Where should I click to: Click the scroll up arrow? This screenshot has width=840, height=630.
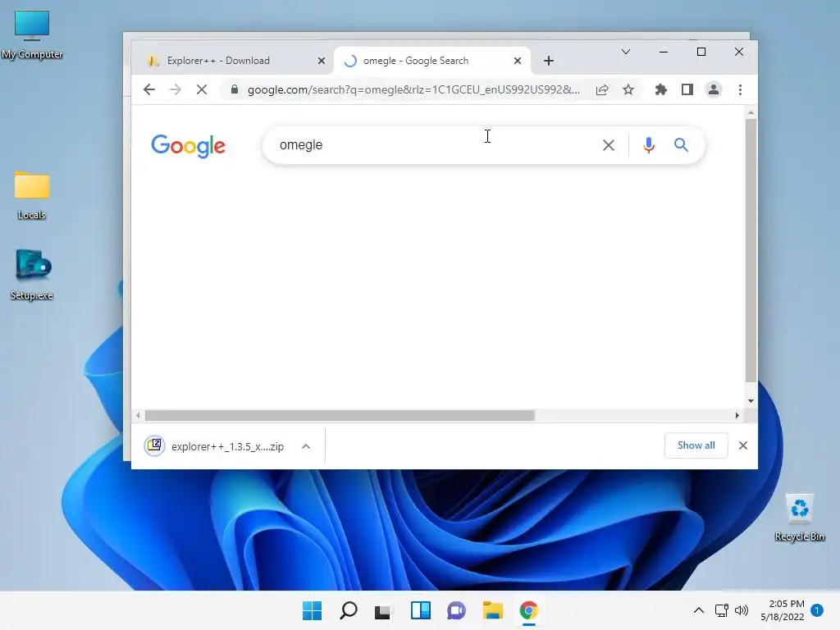(x=751, y=112)
